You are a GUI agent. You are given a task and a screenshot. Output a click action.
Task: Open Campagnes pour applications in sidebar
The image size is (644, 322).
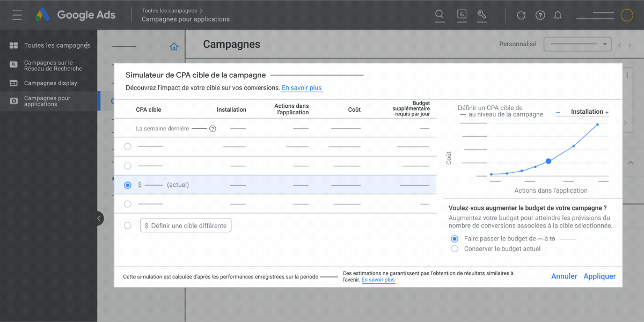(48, 101)
